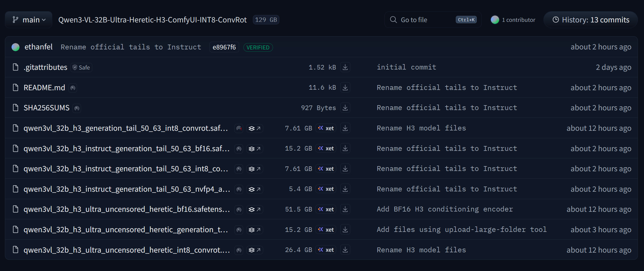
Task: Click the Safe badge next to .gitattributes
Action: click(81, 68)
